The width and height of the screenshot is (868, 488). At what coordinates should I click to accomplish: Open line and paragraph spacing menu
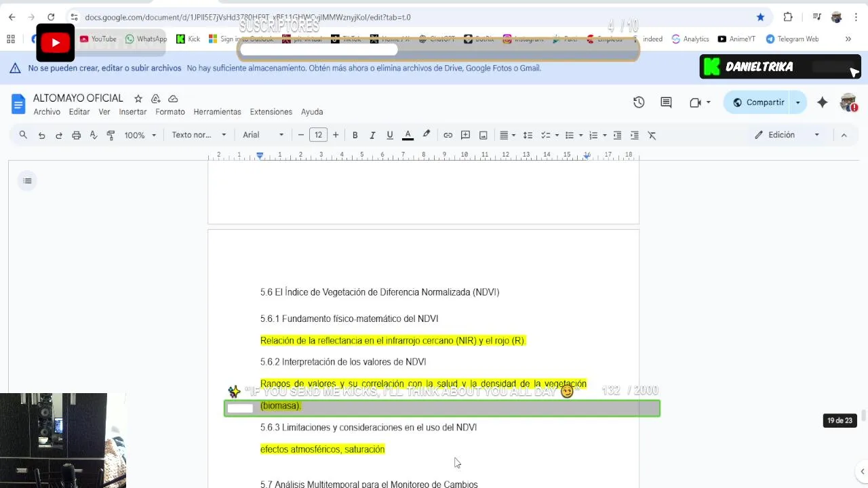528,135
